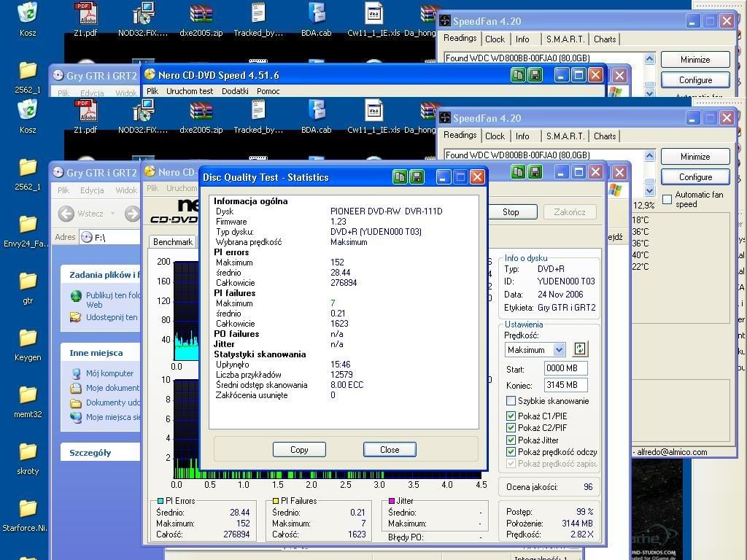The image size is (747, 560).
Task: Click the 40°C temperature reading in SpeedFan
Action: click(640, 254)
